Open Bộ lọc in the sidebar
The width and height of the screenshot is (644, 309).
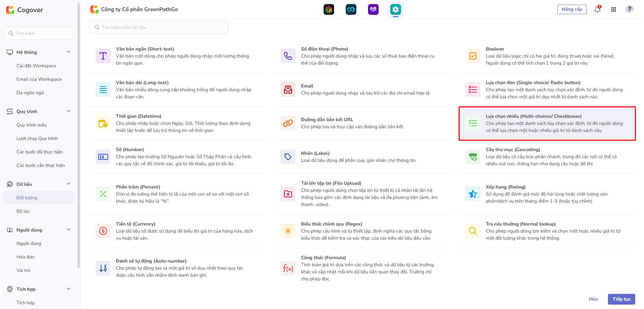[23, 211]
